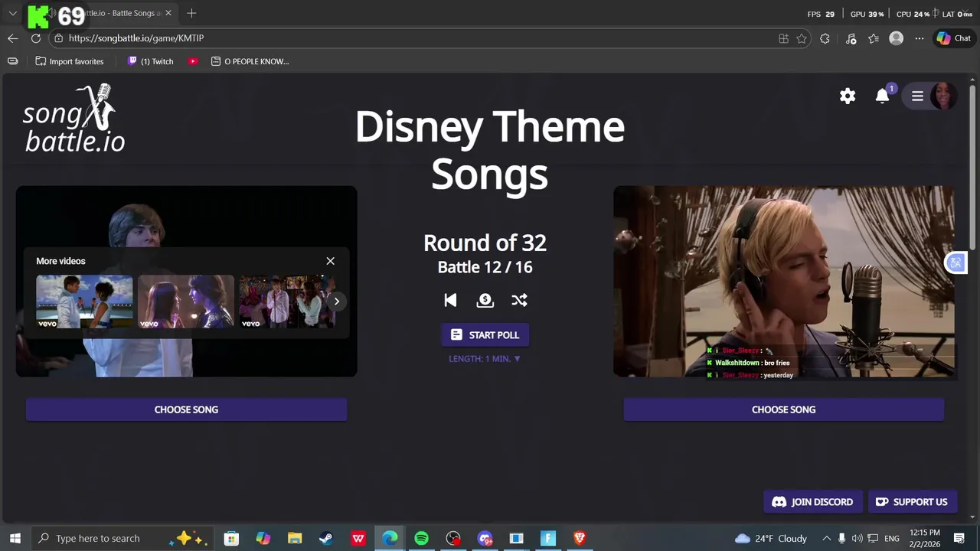Open the O PEOPLE KNOW... bookmark
980x551 pixels.
coord(250,61)
